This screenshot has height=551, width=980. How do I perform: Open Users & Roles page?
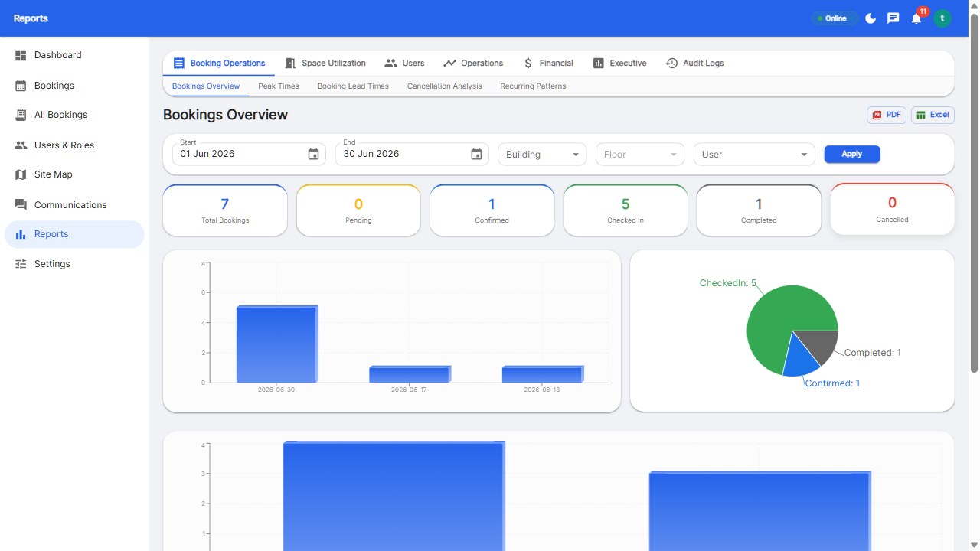74,145
